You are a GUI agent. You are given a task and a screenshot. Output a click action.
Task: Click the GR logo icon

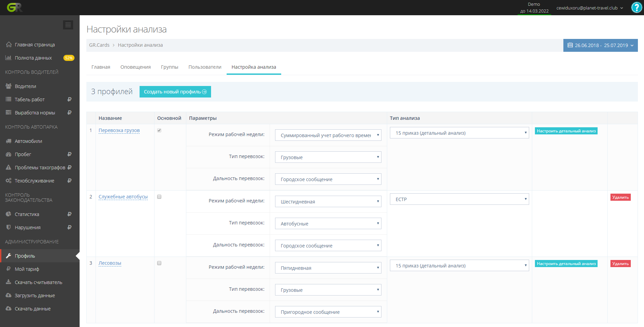pos(14,7)
